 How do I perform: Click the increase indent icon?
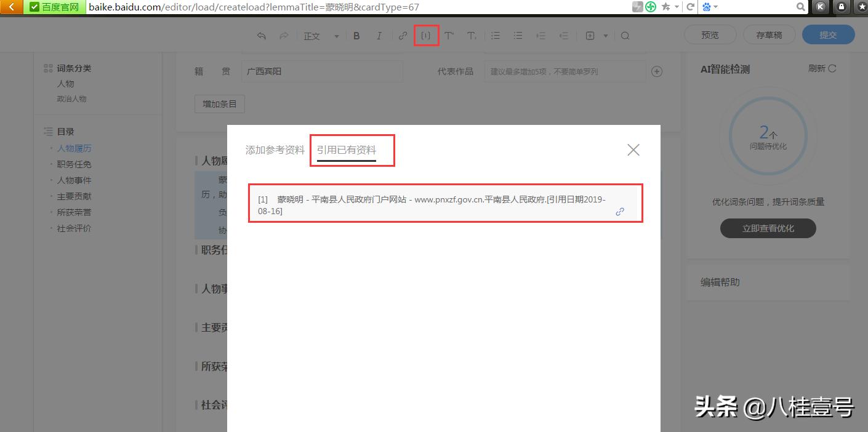[540, 35]
